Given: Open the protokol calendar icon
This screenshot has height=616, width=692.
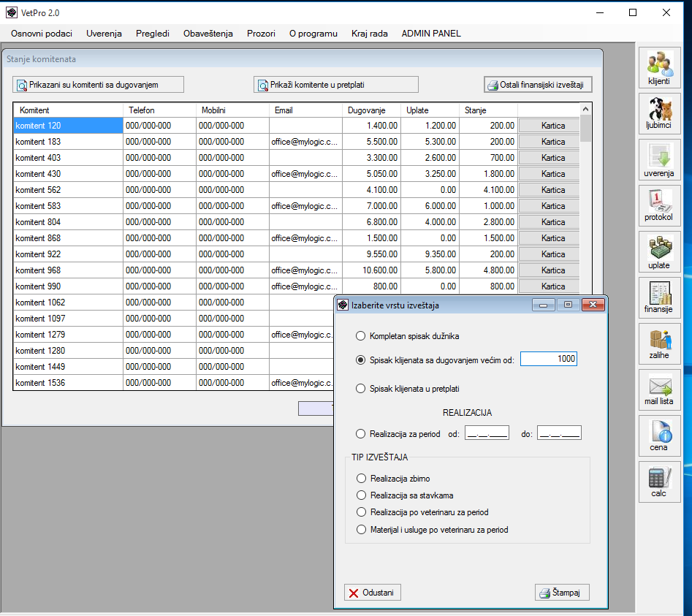Looking at the screenshot, I should pyautogui.click(x=658, y=206).
